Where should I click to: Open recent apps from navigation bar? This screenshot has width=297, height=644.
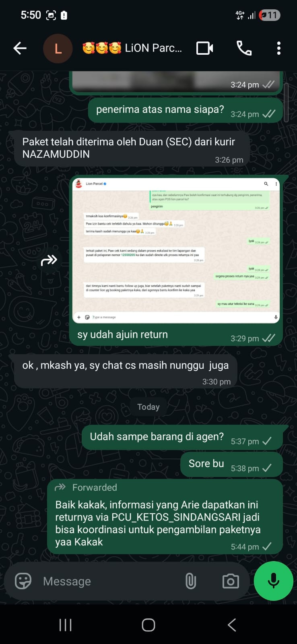coord(65,625)
